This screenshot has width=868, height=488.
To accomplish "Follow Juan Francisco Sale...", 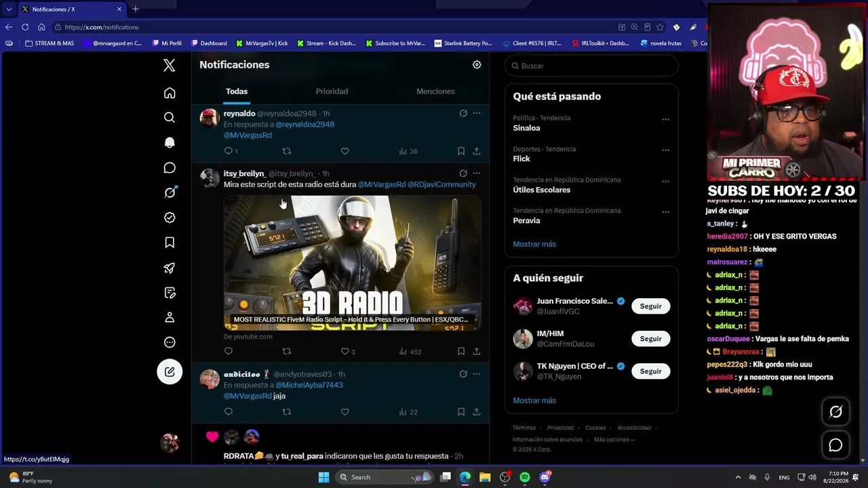I will pos(650,306).
